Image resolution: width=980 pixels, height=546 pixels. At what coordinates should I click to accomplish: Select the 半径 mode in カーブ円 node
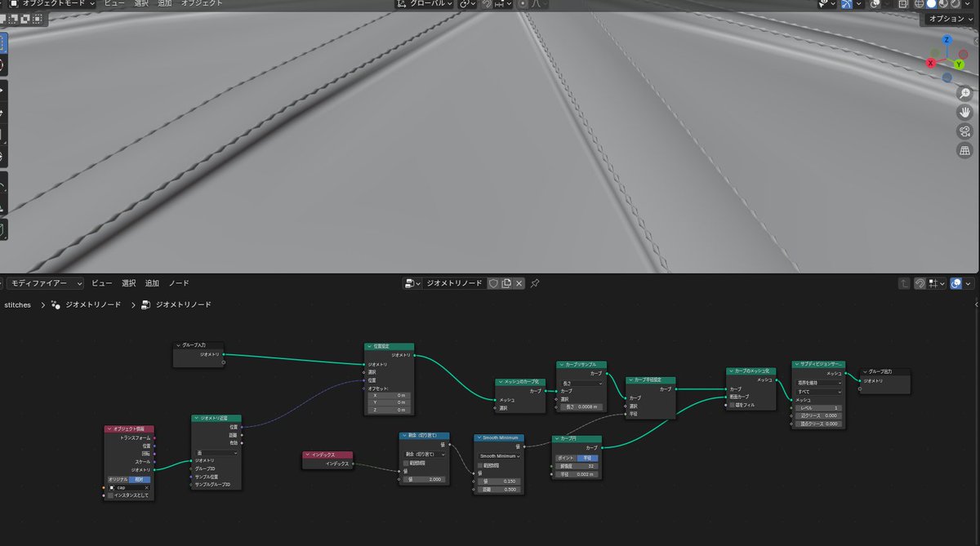(x=588, y=458)
